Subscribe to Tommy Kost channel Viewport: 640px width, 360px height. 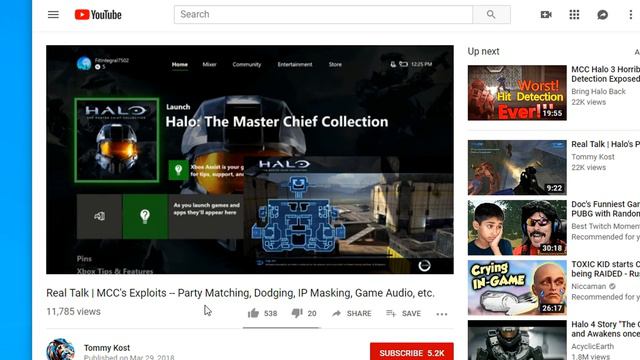pos(412,352)
